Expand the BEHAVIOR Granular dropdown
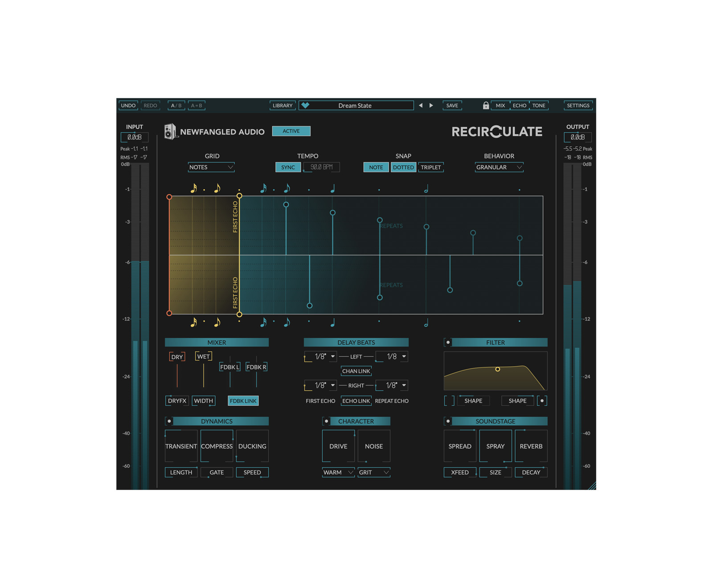Viewport: 713px width, 588px height. pyautogui.click(x=499, y=167)
